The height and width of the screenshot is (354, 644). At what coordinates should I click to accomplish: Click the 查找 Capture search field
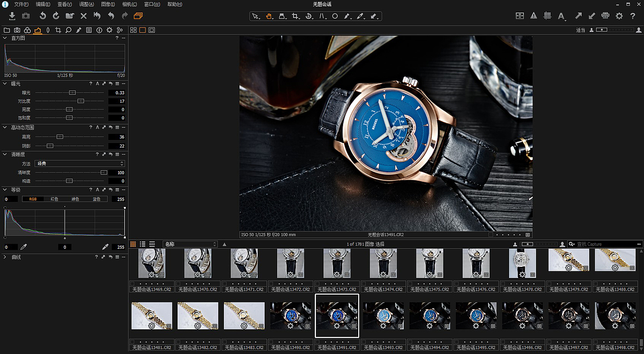pos(606,244)
